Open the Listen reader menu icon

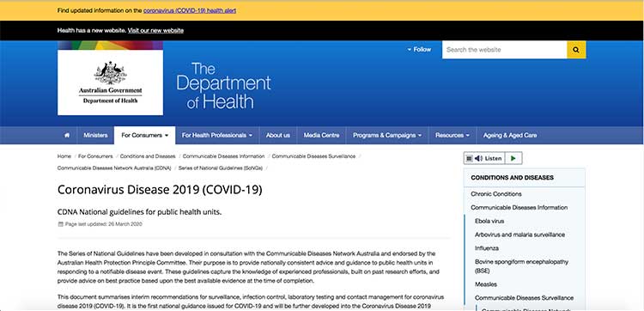[x=469, y=158]
